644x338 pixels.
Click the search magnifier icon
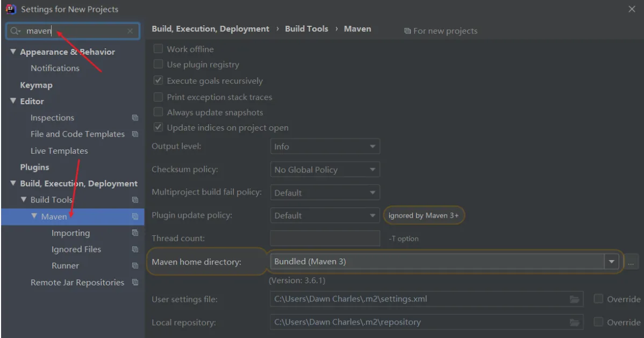15,31
